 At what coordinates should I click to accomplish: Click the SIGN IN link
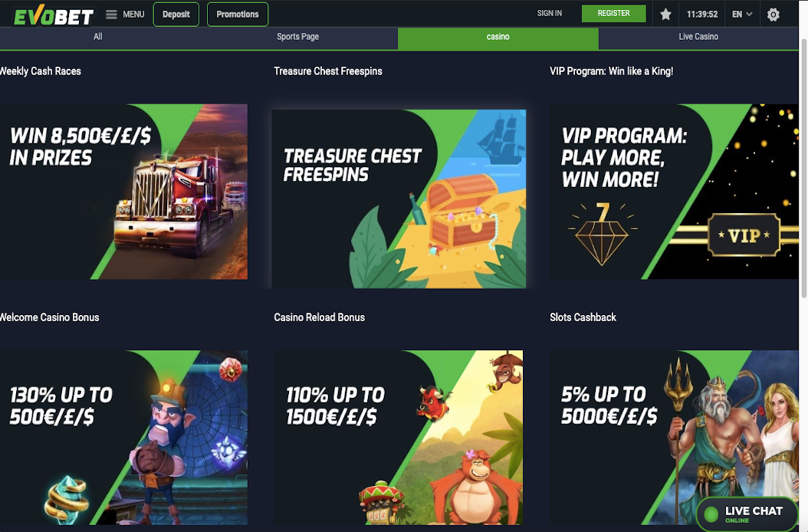click(550, 13)
